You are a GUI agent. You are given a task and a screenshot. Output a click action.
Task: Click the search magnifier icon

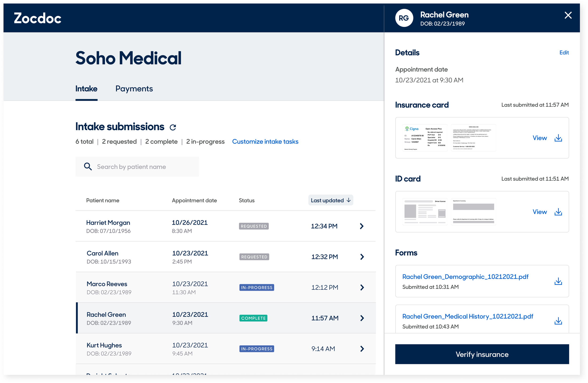[88, 167]
